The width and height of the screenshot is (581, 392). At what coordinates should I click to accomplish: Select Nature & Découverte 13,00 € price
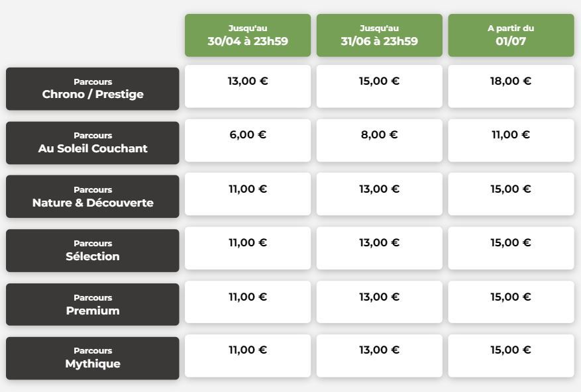click(379, 194)
